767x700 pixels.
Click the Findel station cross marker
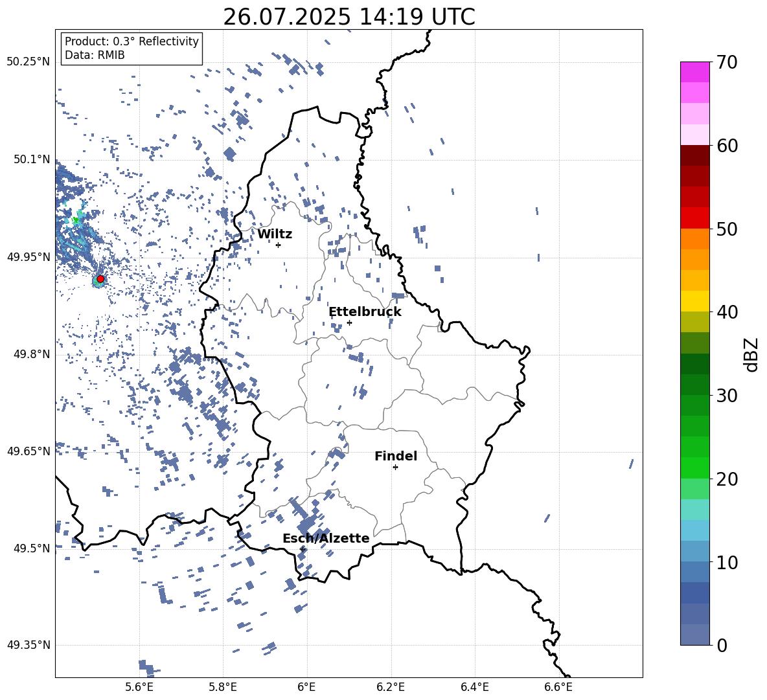click(395, 468)
